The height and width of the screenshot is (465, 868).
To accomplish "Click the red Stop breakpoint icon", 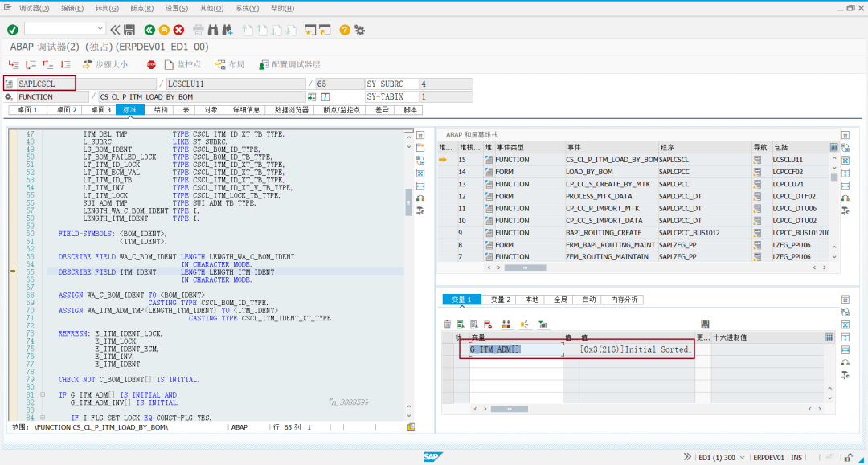I will click(151, 65).
